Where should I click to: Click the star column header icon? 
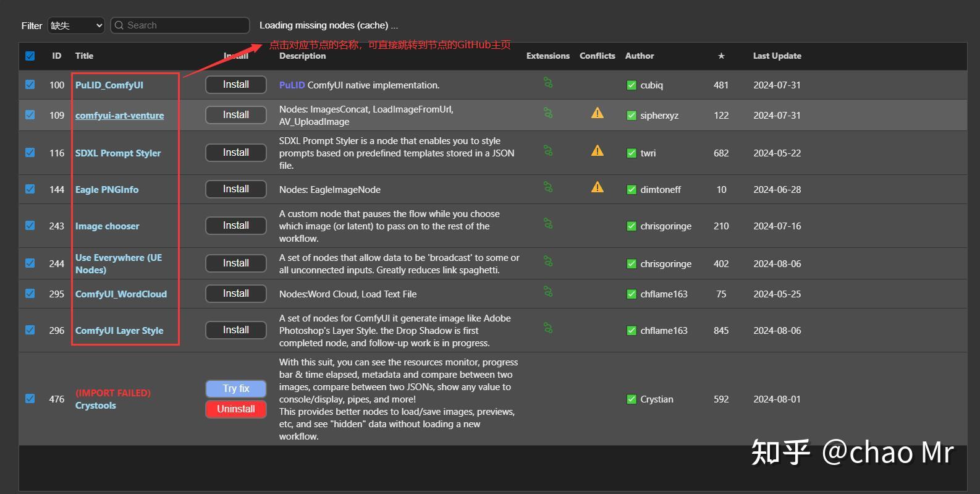720,56
